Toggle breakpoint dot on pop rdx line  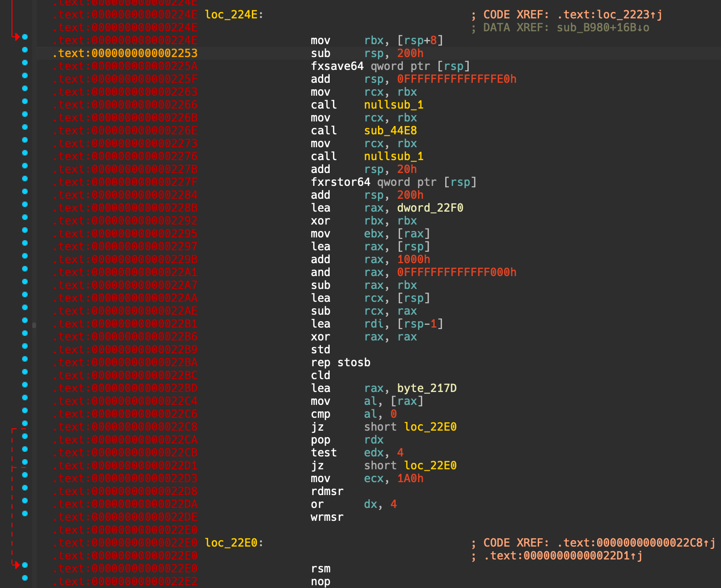tap(25, 436)
